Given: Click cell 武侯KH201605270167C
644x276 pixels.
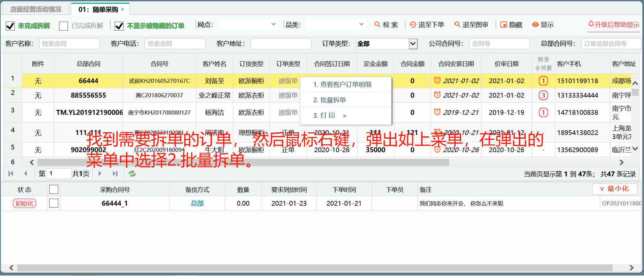Looking at the screenshot, I should [x=159, y=81].
